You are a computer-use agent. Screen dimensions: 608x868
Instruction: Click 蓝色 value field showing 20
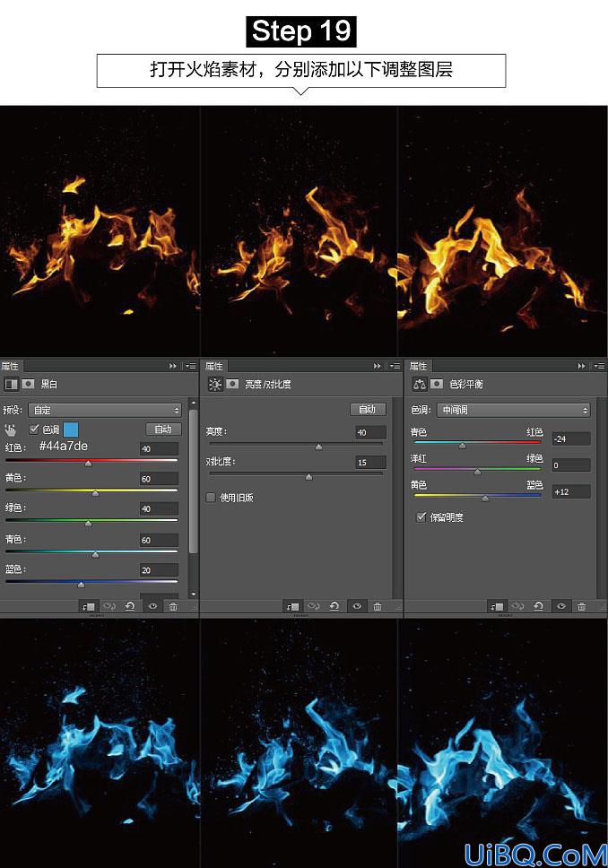click(x=160, y=570)
